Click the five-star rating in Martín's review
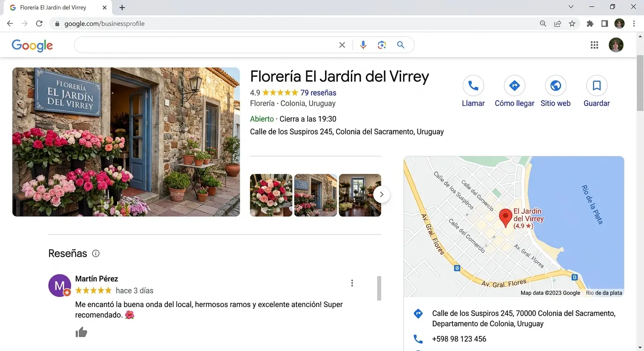The height and width of the screenshot is (351, 644). click(x=93, y=291)
